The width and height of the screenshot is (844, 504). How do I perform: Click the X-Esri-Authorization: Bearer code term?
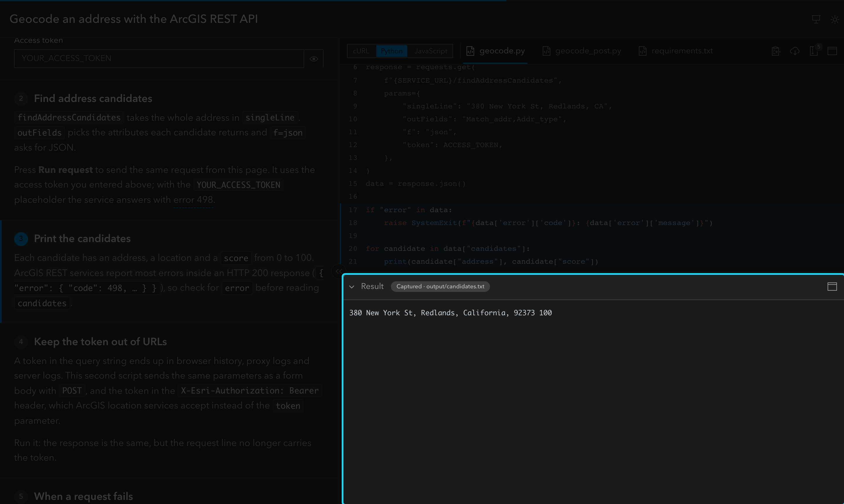coord(250,391)
